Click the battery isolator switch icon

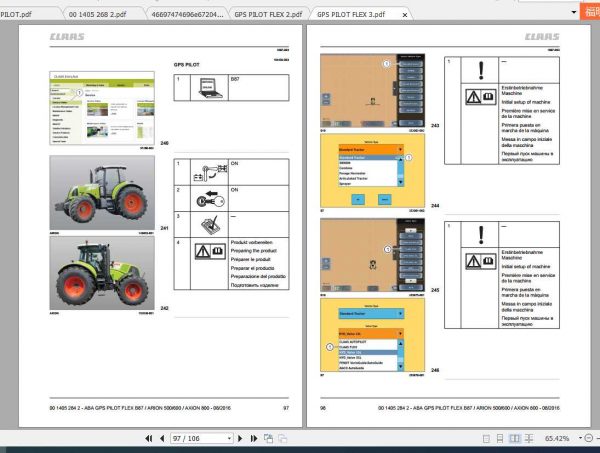point(210,172)
